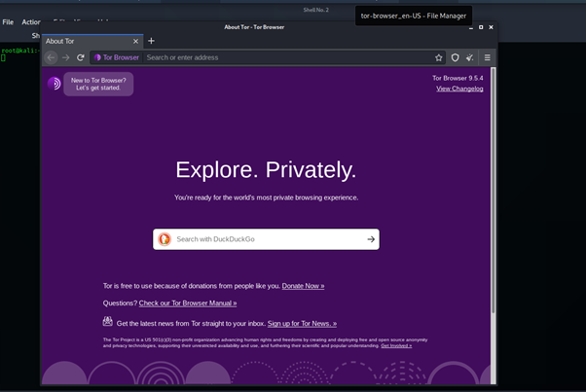Open the Actions menu in terminal
The height and width of the screenshot is (392, 586).
(31, 22)
